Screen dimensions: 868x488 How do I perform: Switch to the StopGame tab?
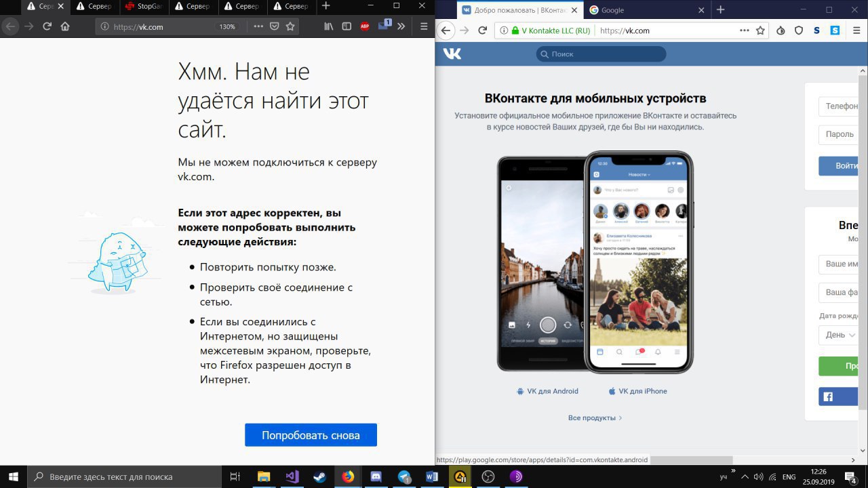(x=143, y=6)
